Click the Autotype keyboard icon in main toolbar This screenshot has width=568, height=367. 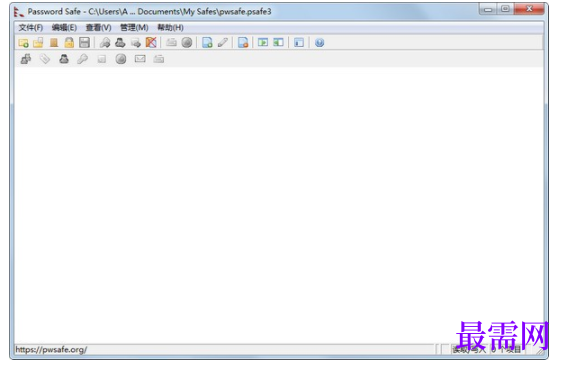tap(171, 43)
